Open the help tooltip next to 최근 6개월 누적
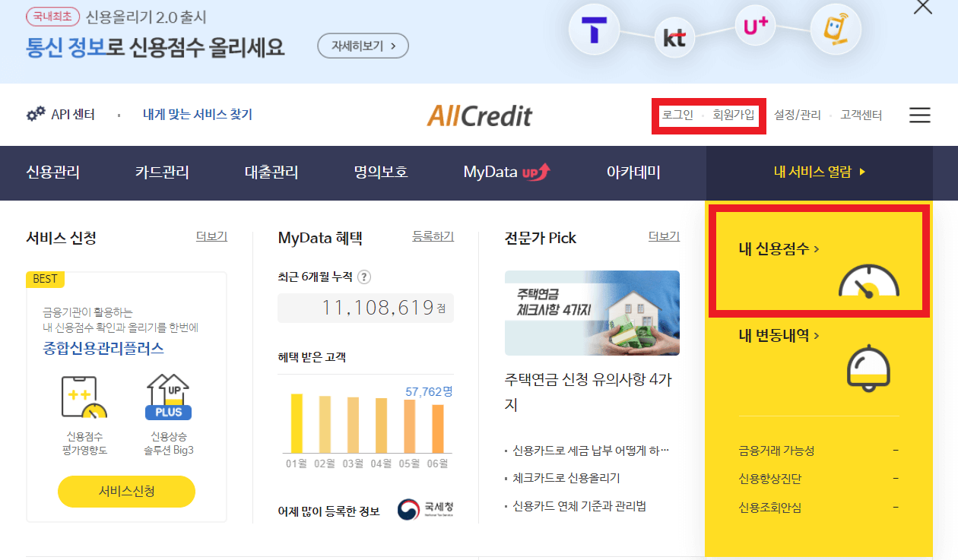958x560 pixels. pyautogui.click(x=364, y=277)
